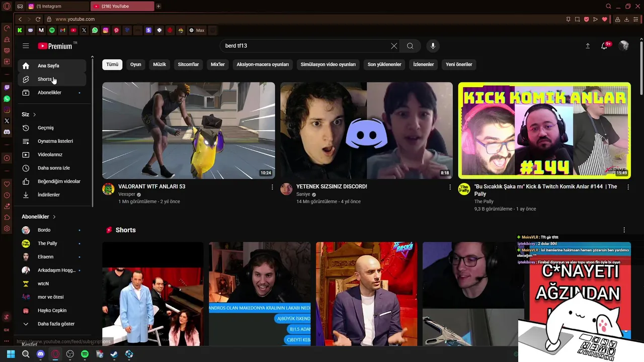Select the Oyun filter chip
This screenshot has height=362, width=644.
[136, 64]
